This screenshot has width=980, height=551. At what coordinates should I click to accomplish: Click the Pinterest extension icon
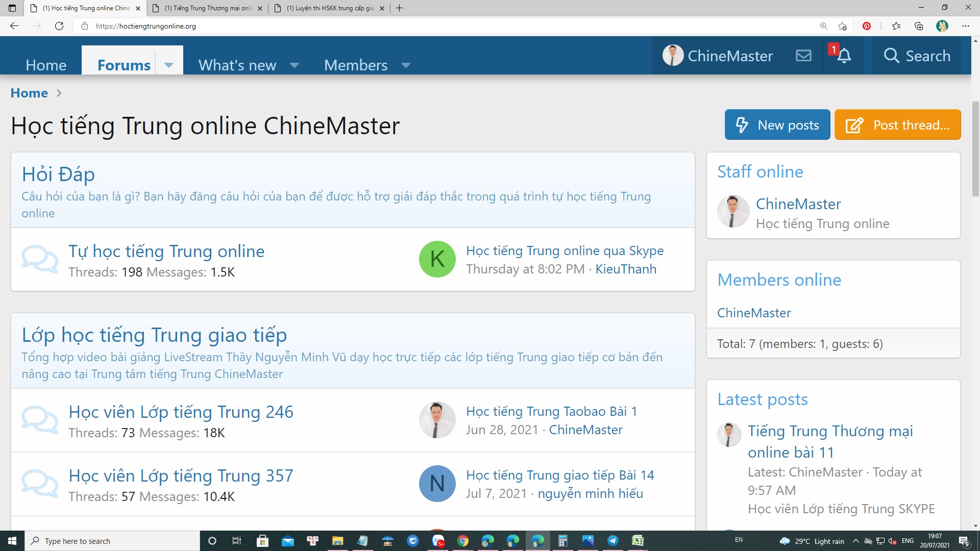pyautogui.click(x=866, y=26)
